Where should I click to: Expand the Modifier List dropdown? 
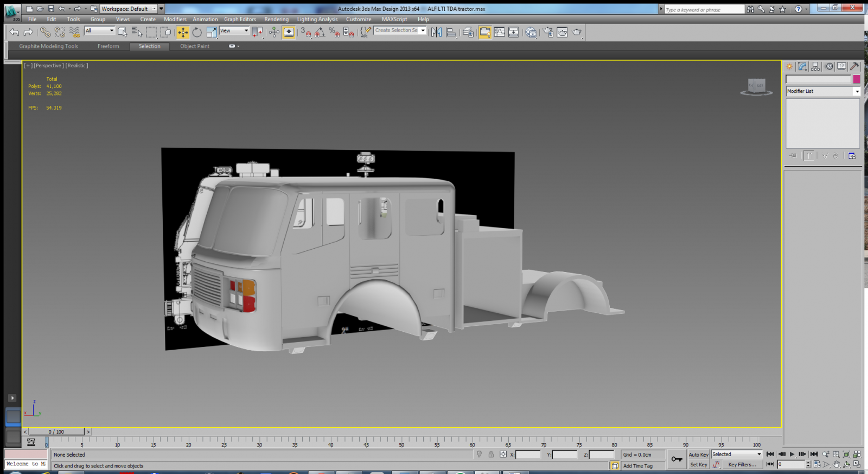coord(823,91)
